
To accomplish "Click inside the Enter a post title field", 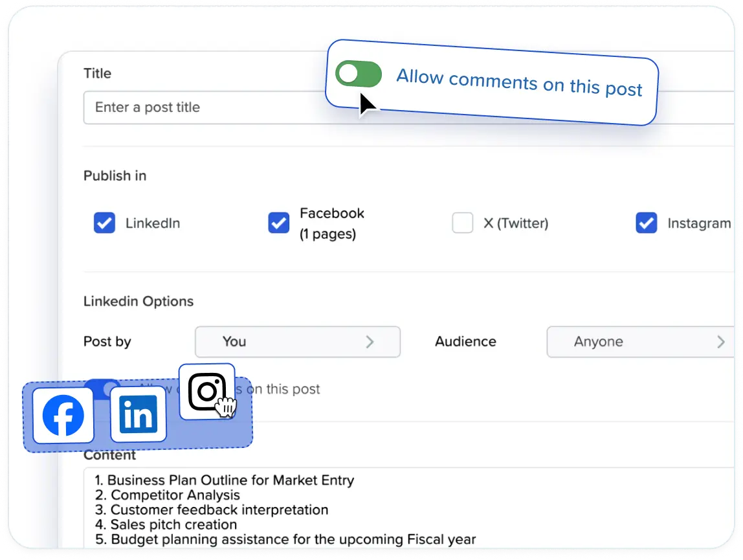I will point(194,107).
